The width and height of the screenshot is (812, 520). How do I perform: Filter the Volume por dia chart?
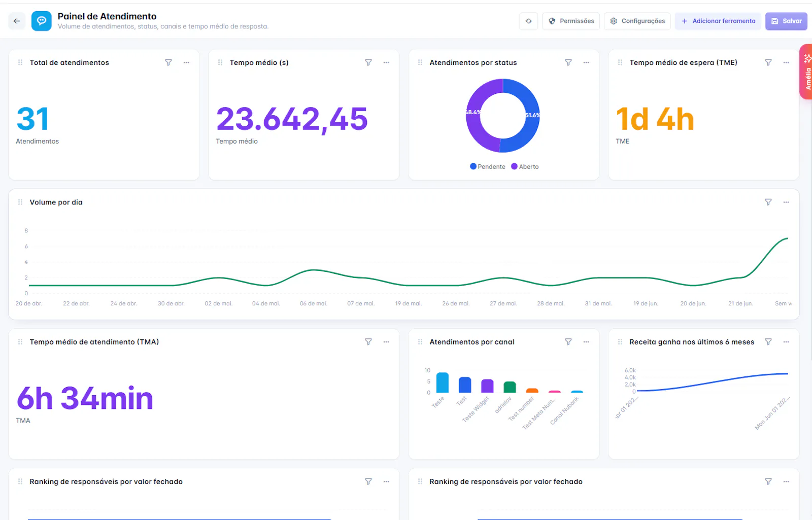[768, 202]
